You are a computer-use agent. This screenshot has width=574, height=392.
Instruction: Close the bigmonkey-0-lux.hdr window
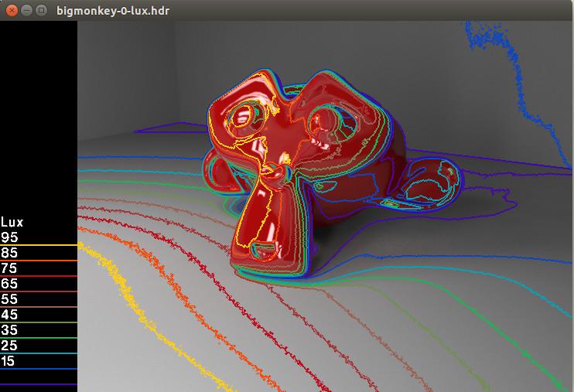point(10,10)
